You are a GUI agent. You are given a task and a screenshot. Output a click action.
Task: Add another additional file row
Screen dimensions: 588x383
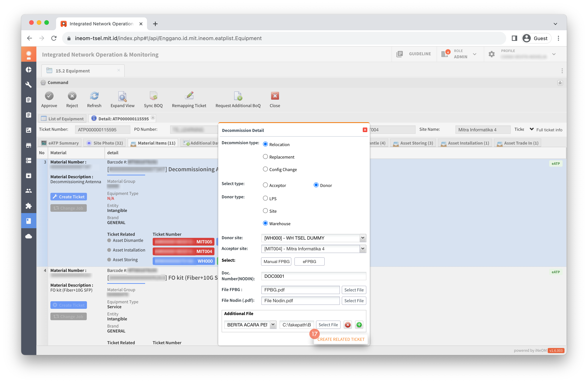(359, 325)
